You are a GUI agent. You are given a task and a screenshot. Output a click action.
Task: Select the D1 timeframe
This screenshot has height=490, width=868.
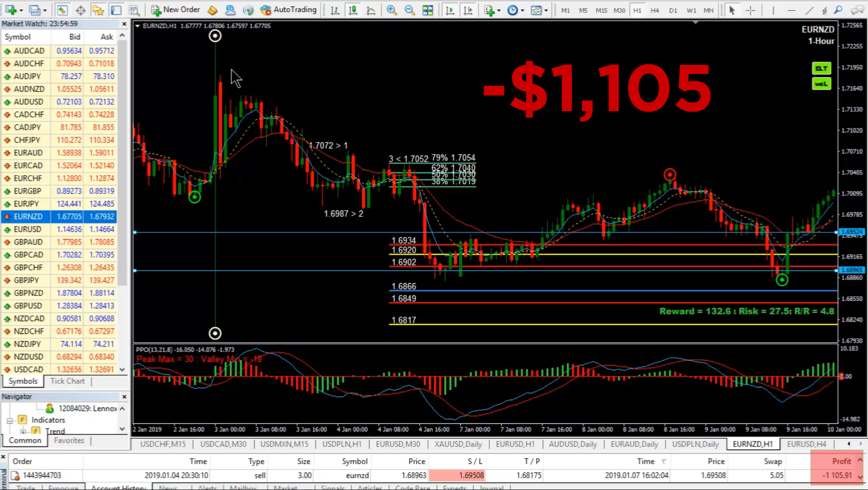point(673,10)
